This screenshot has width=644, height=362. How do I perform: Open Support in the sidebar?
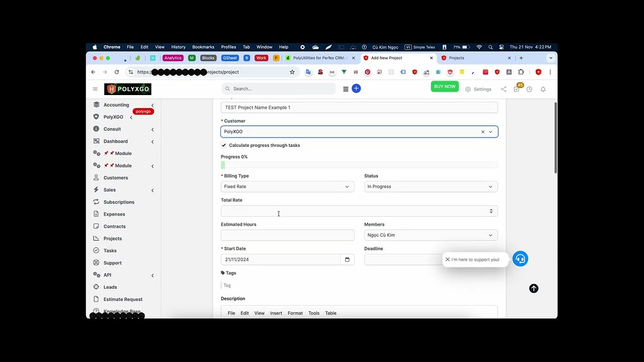coord(113,263)
